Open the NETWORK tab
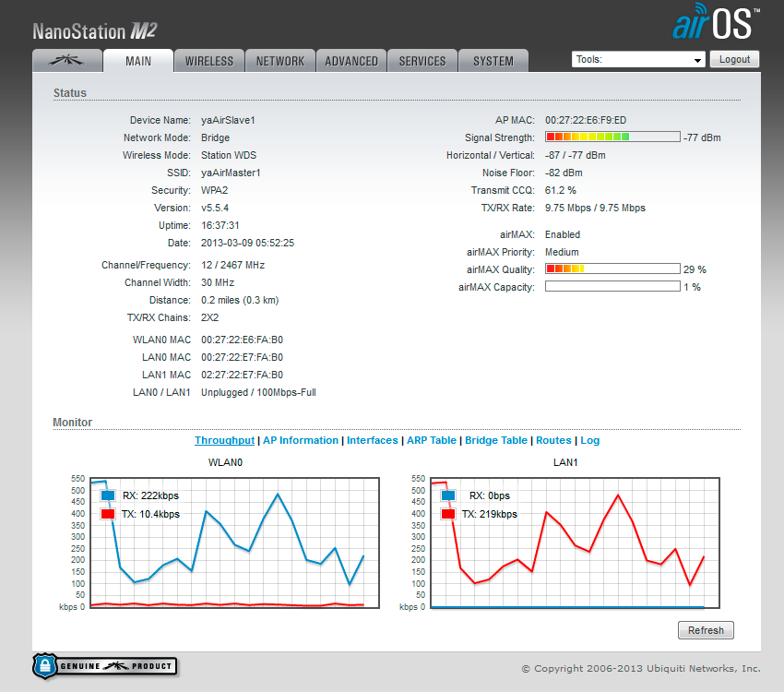This screenshot has width=784, height=692. tap(280, 61)
